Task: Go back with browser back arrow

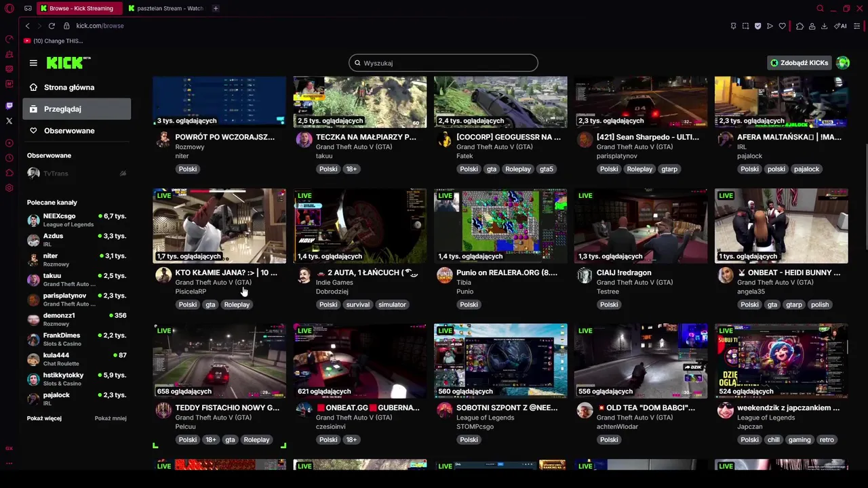Action: pos(27,26)
